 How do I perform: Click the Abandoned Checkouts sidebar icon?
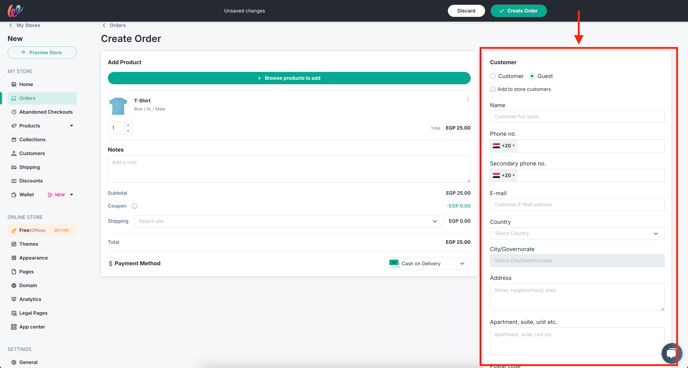pyautogui.click(x=14, y=112)
